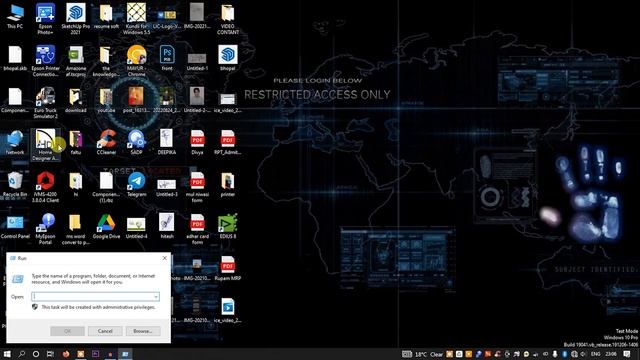Open the ms word converter folder
Image resolution: width=640 pixels, height=360 pixels.
[76, 229]
